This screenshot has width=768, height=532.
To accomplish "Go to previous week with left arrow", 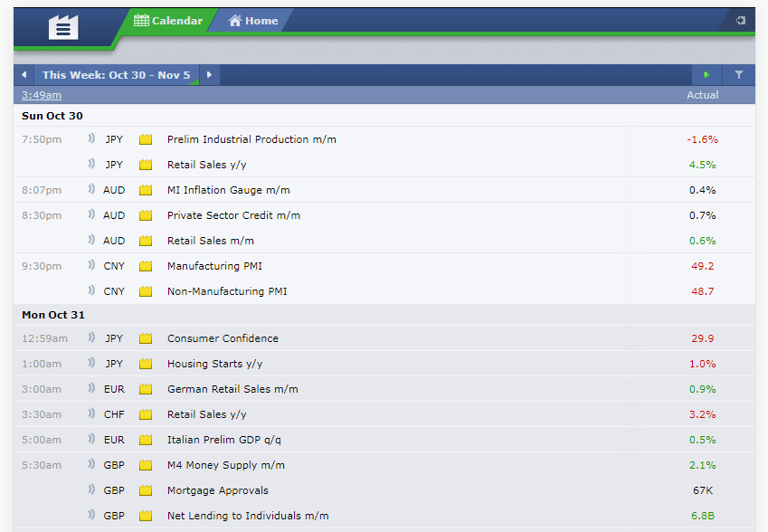I will (24, 75).
